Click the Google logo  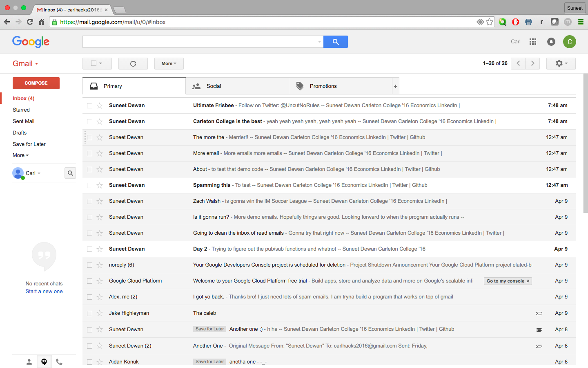(31, 42)
